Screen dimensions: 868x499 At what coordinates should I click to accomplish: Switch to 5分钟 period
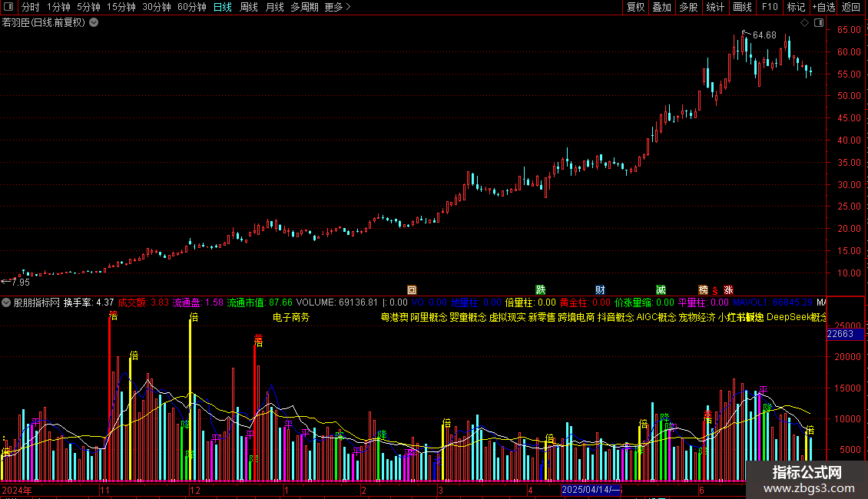(x=88, y=7)
